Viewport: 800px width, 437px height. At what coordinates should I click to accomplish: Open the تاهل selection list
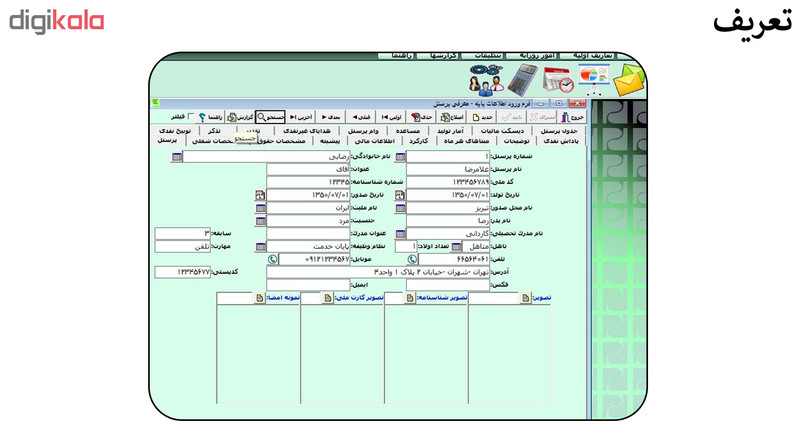456,247
